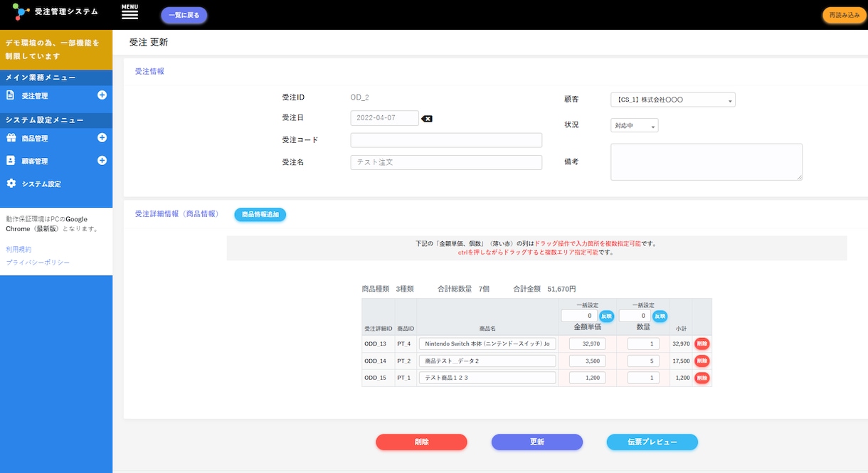868x473 pixels.
Task: Click the 一括設定 quantity input field
Action: [x=635, y=316]
